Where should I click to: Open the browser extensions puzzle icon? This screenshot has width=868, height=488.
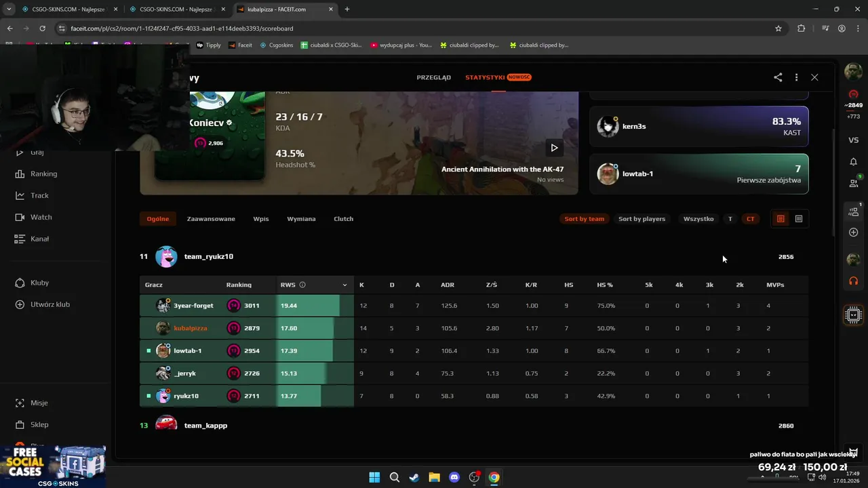pyautogui.click(x=801, y=28)
